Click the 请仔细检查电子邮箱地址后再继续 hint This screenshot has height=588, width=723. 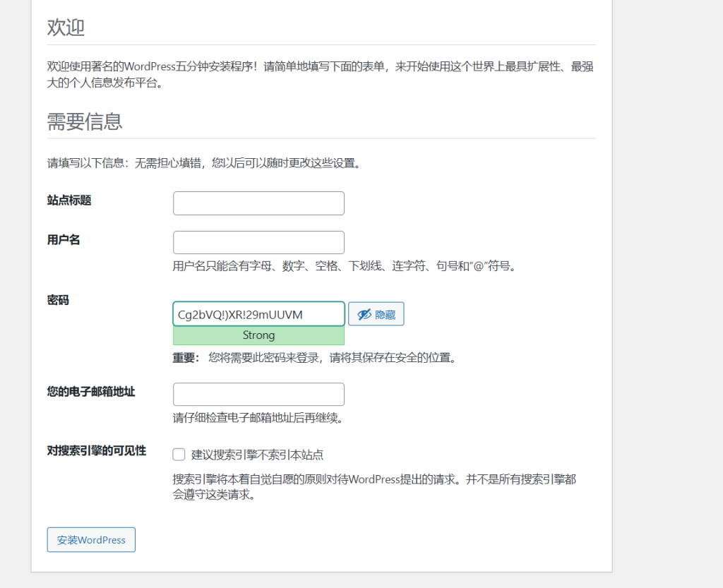258,418
